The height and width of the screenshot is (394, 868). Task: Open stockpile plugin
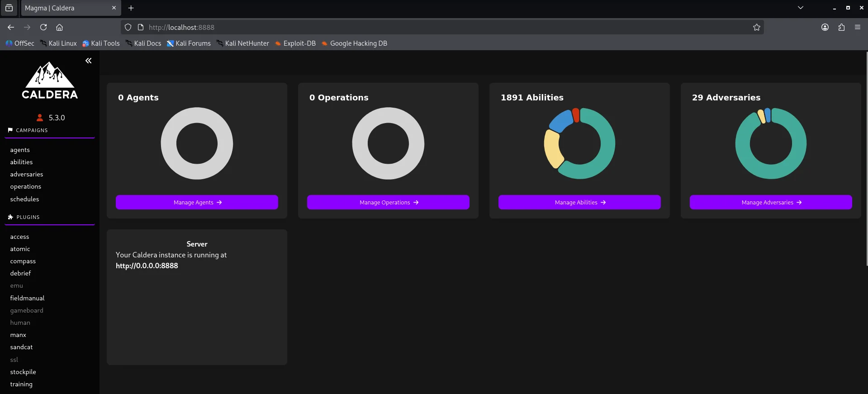(23, 372)
